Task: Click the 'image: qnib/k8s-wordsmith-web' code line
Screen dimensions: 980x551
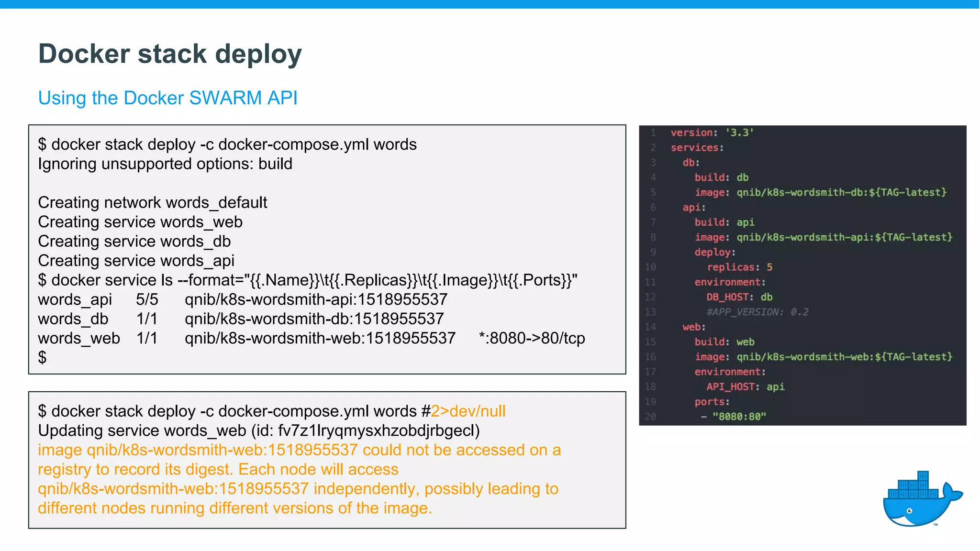Action: (824, 357)
